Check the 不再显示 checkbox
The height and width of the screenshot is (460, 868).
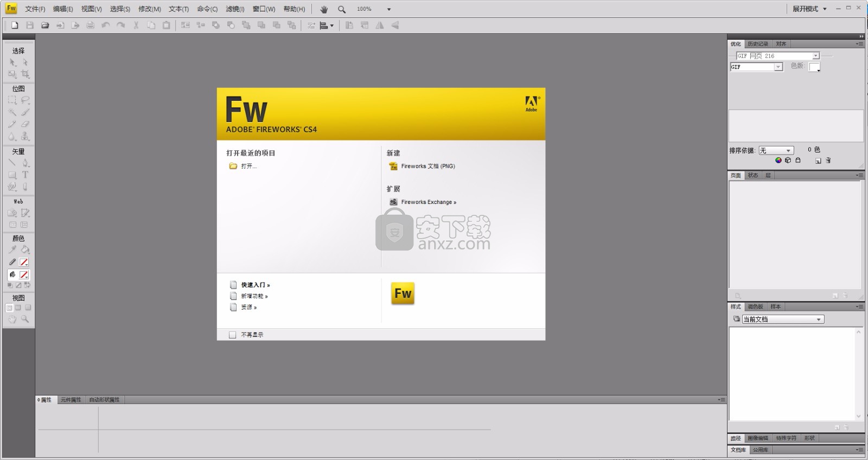click(233, 335)
